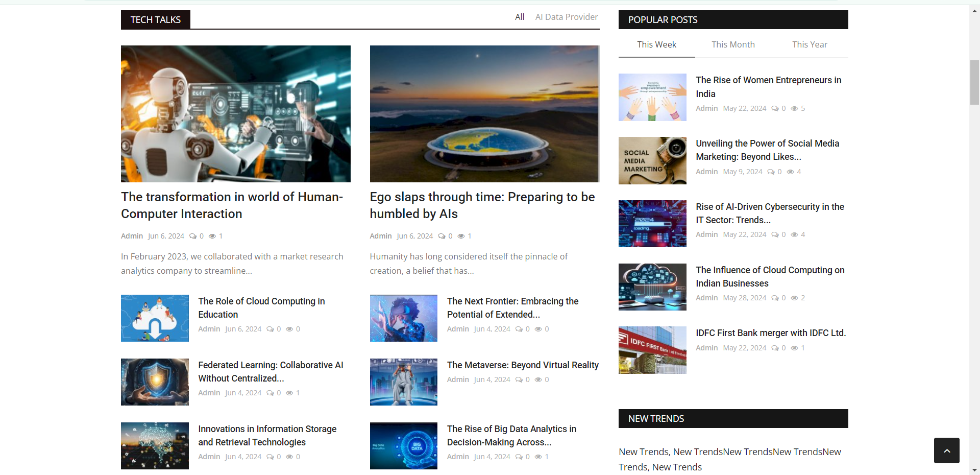The height and width of the screenshot is (475, 980).
Task: Open 'The Rise of Big Data Analytics' article
Action: (x=511, y=436)
